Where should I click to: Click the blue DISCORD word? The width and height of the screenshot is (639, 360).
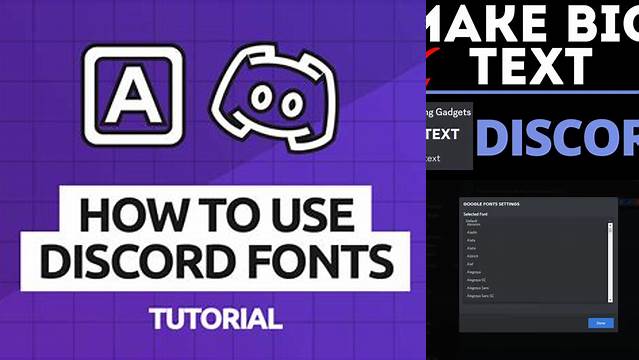(x=557, y=138)
